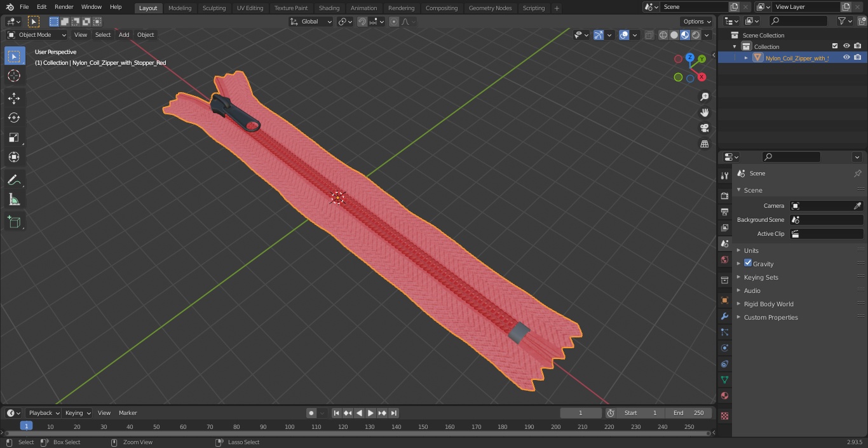Activate the Move tool
The image size is (868, 448).
click(x=14, y=98)
